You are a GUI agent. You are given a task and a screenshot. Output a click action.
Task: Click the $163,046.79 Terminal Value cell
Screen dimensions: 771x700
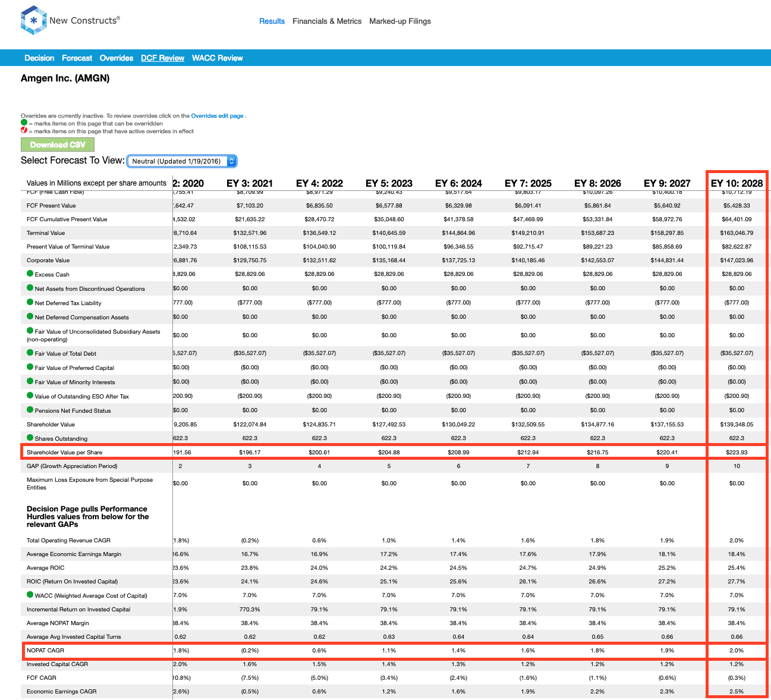click(x=737, y=233)
